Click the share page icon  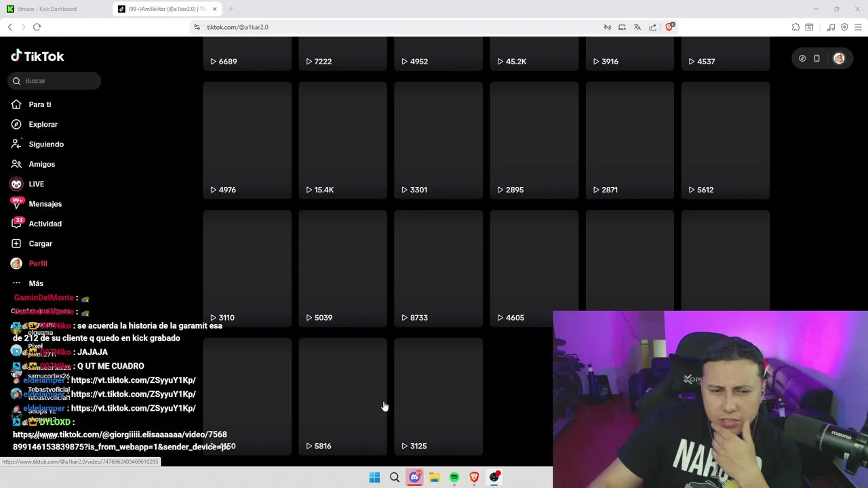[652, 27]
